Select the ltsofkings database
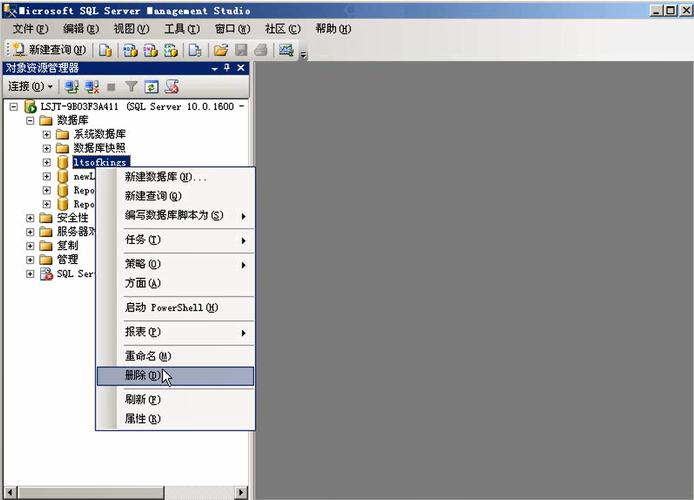694x500 pixels. coord(101,162)
